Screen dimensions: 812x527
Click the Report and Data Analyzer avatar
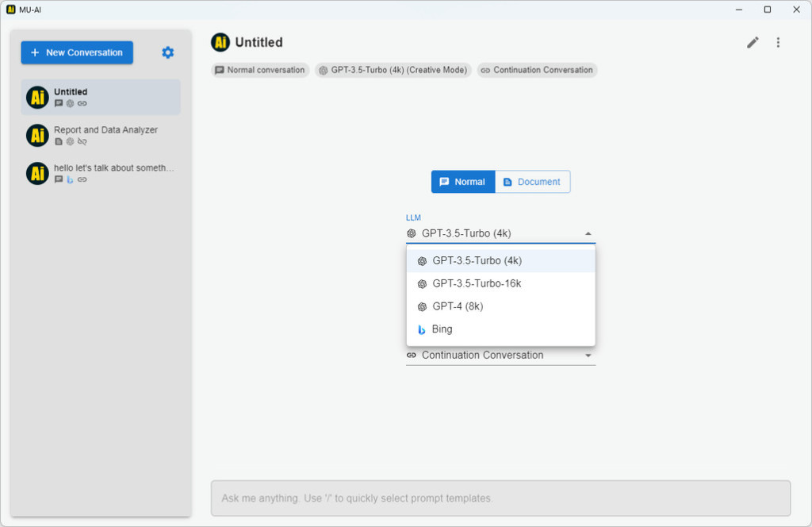38,135
